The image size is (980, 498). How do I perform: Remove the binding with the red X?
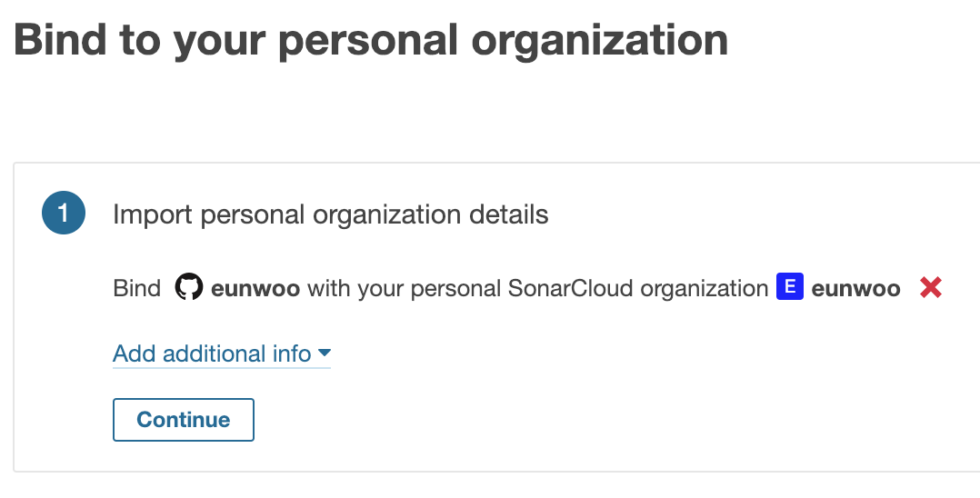coord(931,287)
